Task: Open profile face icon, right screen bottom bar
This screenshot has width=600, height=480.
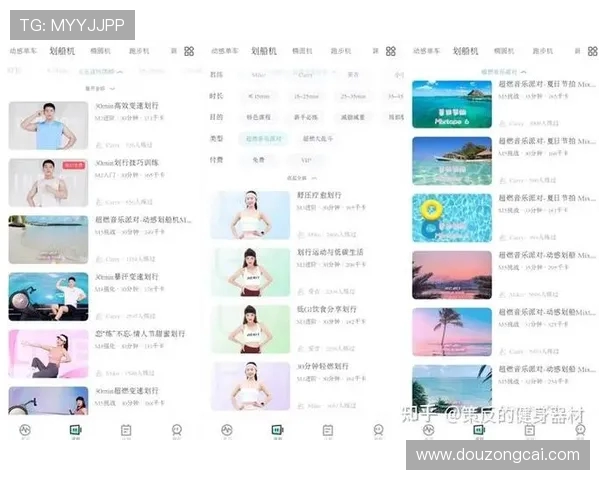Action: click(580, 430)
